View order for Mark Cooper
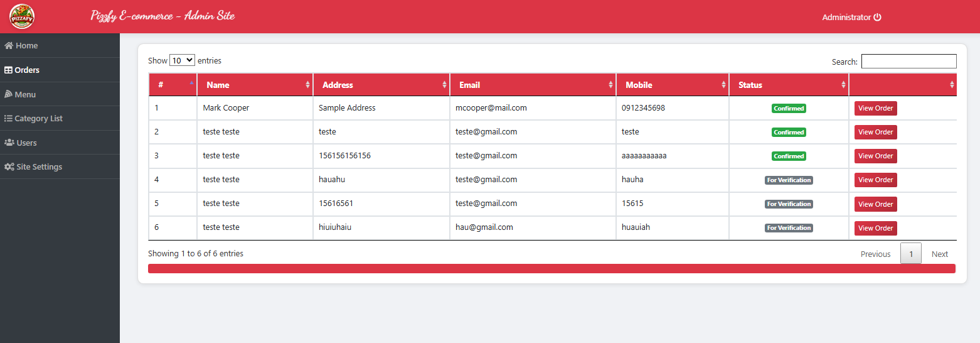 tap(875, 108)
